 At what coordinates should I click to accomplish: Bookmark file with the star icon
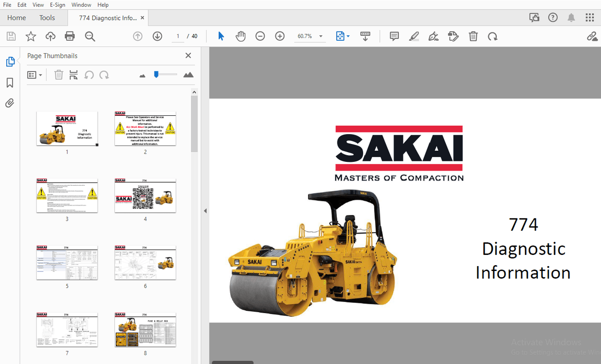[x=31, y=36]
